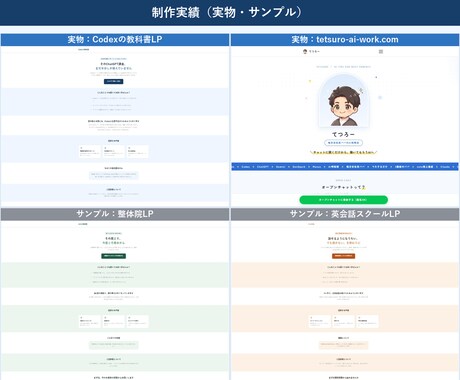Open the hamburger menu on tetsuro-ai-work.com
The image size is (460, 380).
(381, 52)
